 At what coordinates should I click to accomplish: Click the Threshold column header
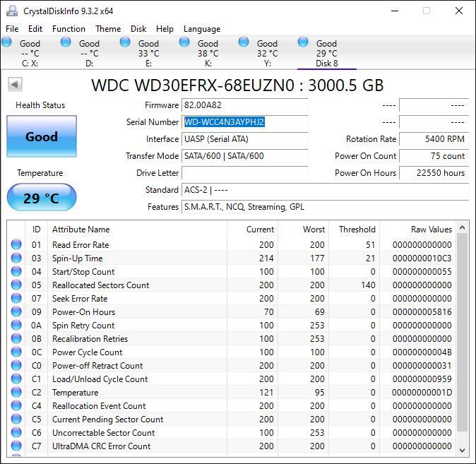click(x=354, y=230)
